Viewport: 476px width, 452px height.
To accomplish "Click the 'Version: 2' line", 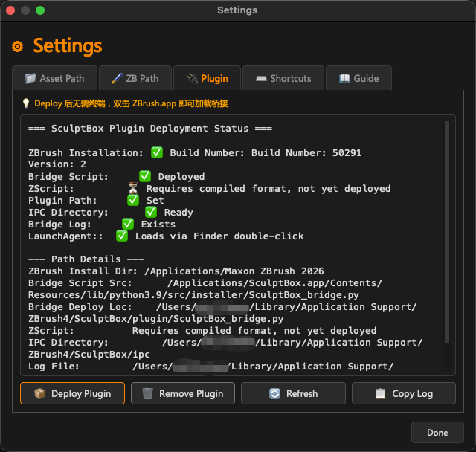I will [x=57, y=164].
